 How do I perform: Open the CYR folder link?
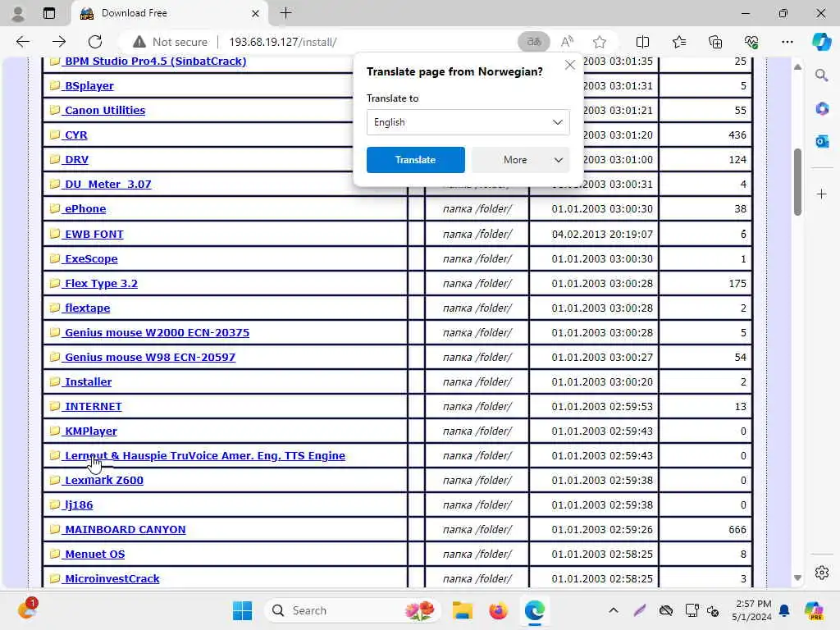click(x=75, y=135)
